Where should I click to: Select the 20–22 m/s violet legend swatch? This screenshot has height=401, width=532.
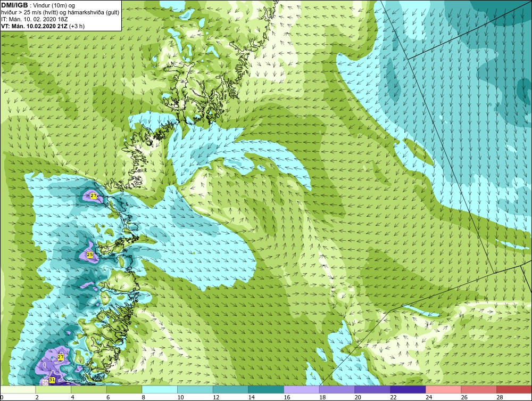[x=372, y=389]
